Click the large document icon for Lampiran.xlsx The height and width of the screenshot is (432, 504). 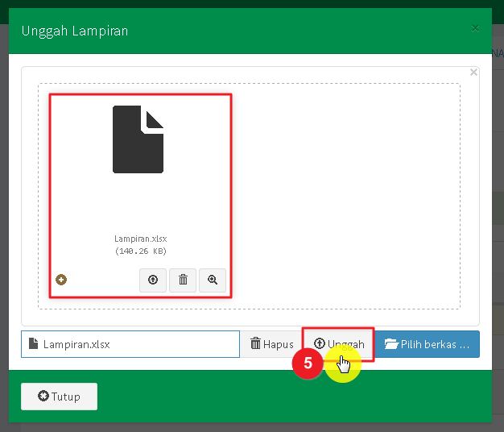[138, 139]
